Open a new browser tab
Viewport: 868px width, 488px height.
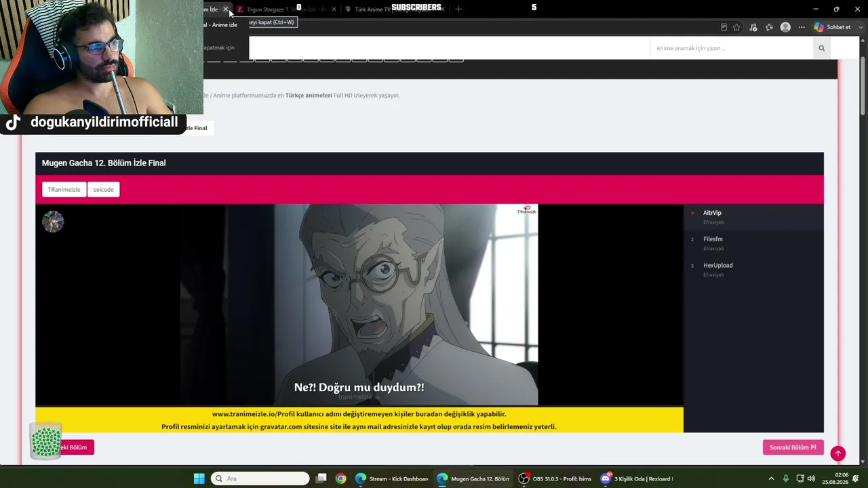coord(458,9)
